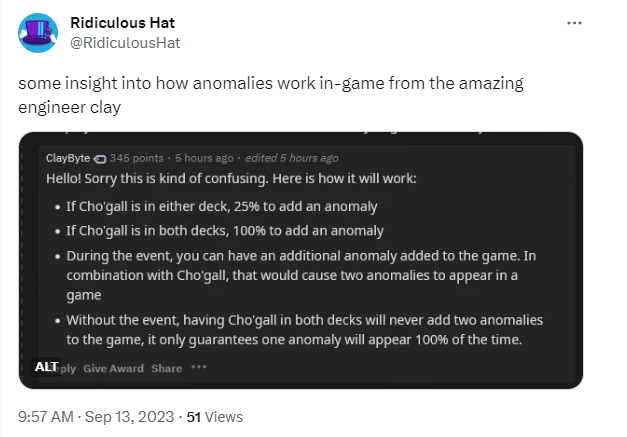
Task: Click the ALT badge on image
Action: click(46, 367)
